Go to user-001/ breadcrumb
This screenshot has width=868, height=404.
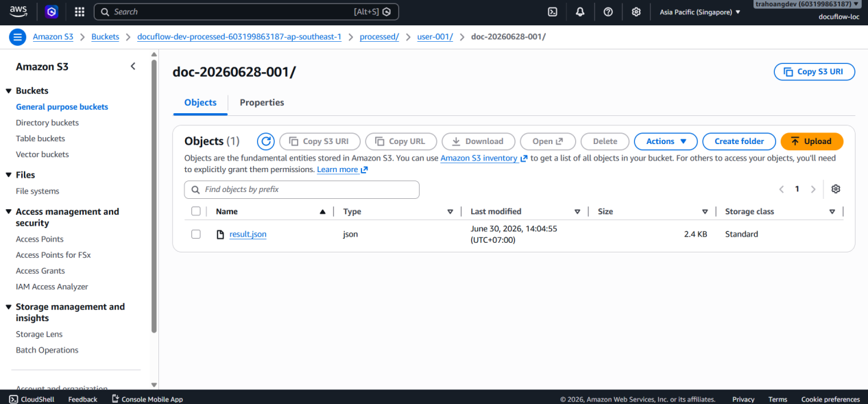click(x=435, y=37)
